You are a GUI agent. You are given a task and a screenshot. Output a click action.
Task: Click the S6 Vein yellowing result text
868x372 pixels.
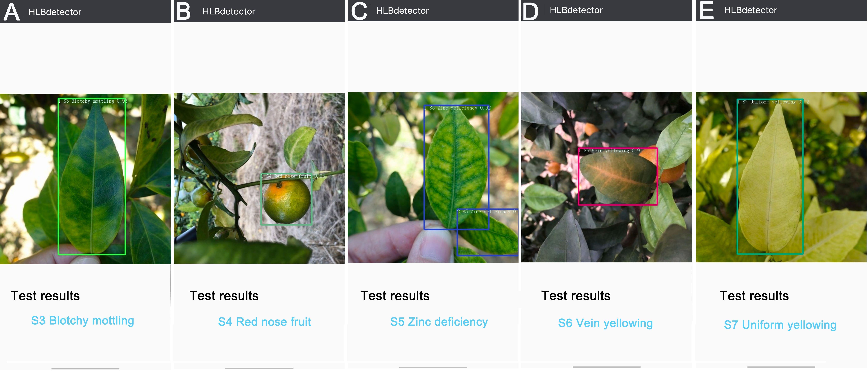click(x=605, y=323)
